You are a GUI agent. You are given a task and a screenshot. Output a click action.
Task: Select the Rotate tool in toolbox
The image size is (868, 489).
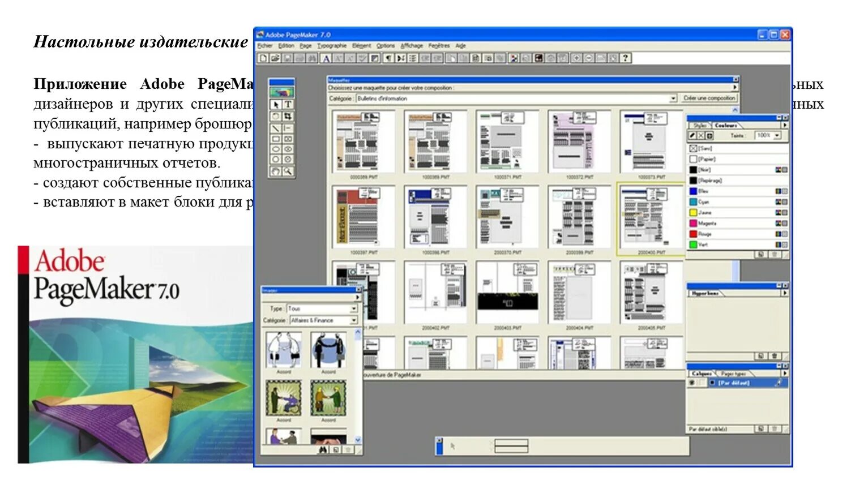pos(276,116)
